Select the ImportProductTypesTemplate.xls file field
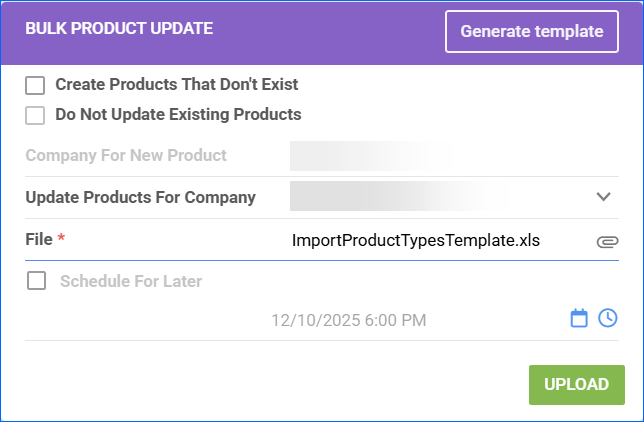This screenshot has height=422, width=644. click(x=421, y=241)
